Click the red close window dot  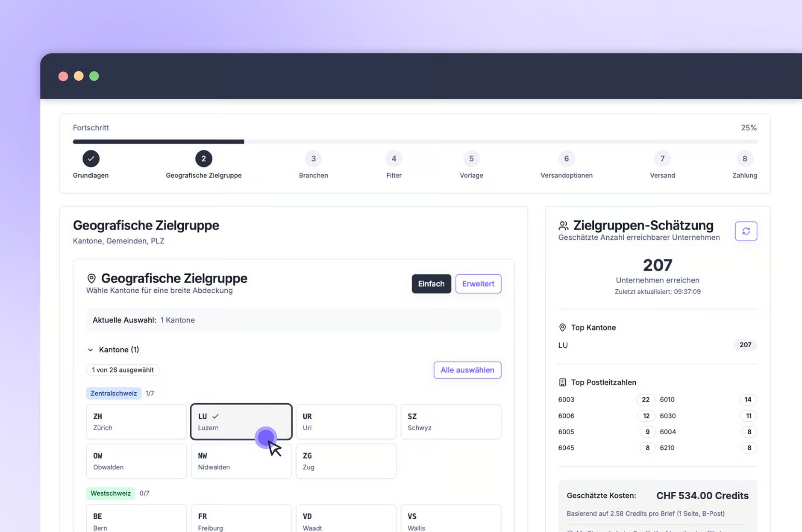tap(63, 76)
